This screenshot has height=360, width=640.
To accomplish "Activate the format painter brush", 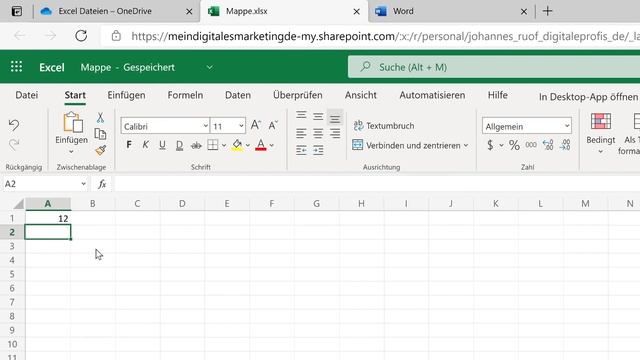I will click(100, 150).
